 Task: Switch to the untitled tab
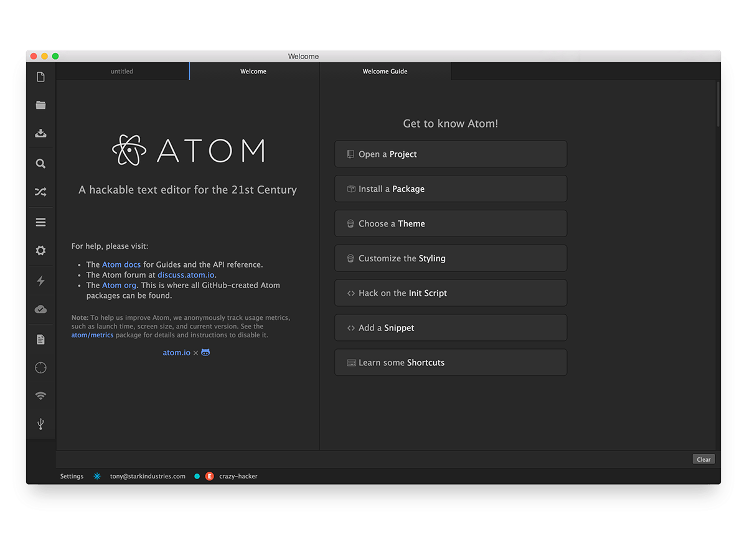click(122, 72)
